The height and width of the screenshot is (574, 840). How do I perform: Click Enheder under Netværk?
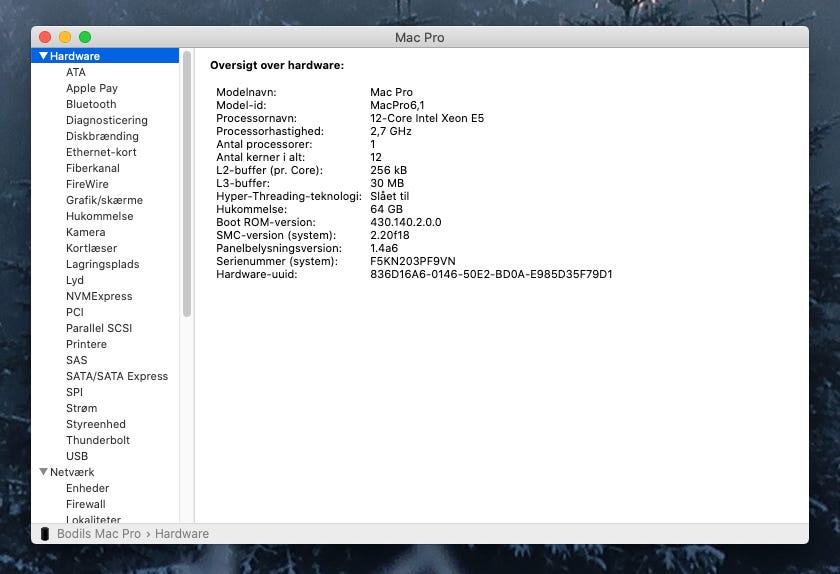coord(88,488)
